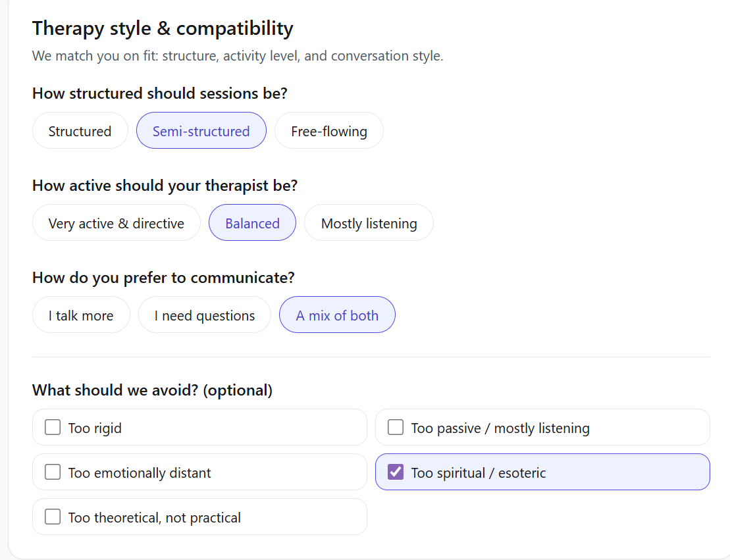Enable Too passive / mostly listening checkbox
Viewport: 730px width, 560px height.
[396, 428]
